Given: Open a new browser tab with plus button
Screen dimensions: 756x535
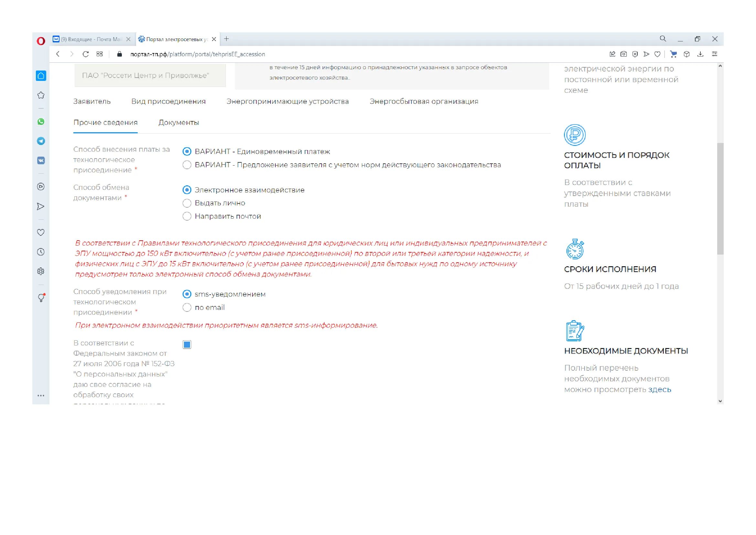Looking at the screenshot, I should 227,39.
